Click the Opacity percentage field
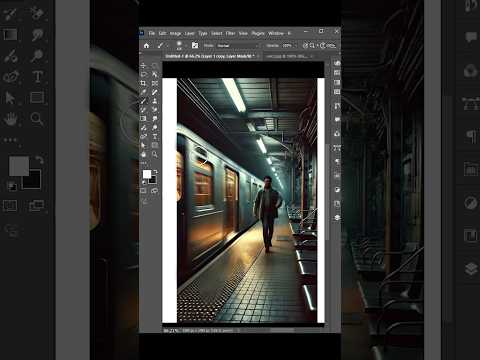 click(x=287, y=46)
